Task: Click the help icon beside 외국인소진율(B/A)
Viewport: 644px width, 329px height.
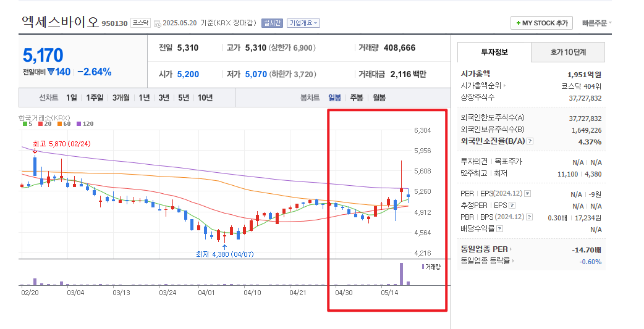Action: pyautogui.click(x=530, y=141)
